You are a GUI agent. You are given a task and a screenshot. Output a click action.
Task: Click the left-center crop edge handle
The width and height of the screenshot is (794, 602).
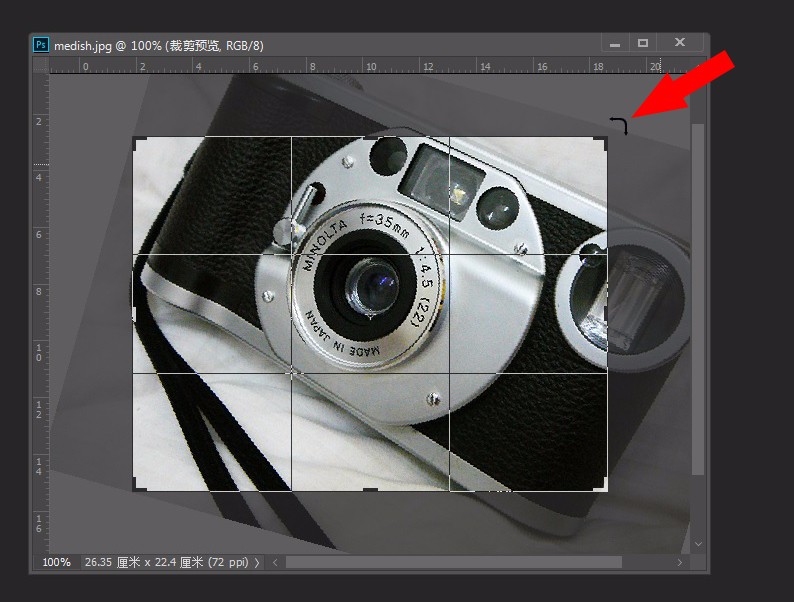pos(134,314)
